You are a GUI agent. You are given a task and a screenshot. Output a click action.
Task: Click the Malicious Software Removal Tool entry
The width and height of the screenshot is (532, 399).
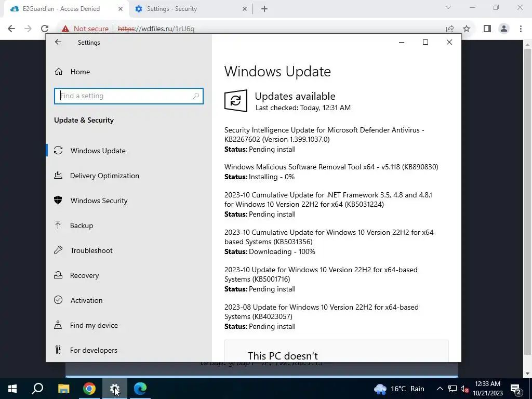click(x=331, y=167)
